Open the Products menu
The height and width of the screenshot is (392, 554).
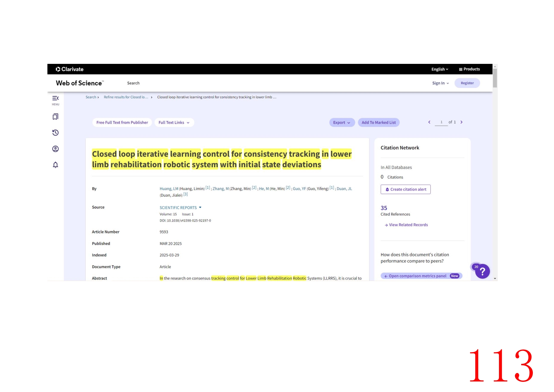coord(469,69)
